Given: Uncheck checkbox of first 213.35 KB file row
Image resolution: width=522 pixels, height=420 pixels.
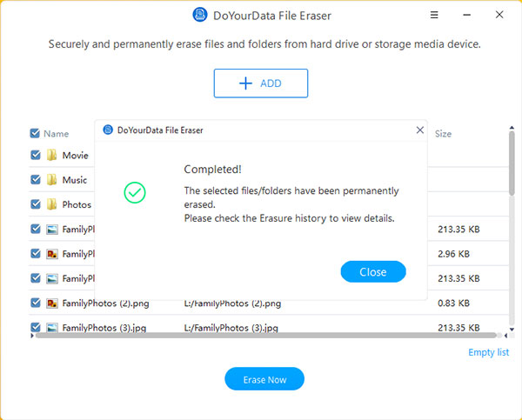Looking at the screenshot, I should point(36,229).
